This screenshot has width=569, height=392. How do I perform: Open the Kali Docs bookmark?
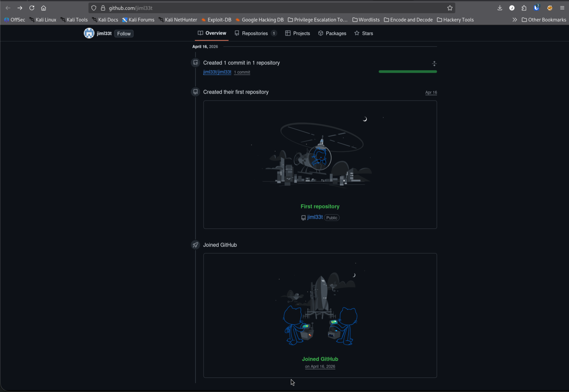click(105, 20)
